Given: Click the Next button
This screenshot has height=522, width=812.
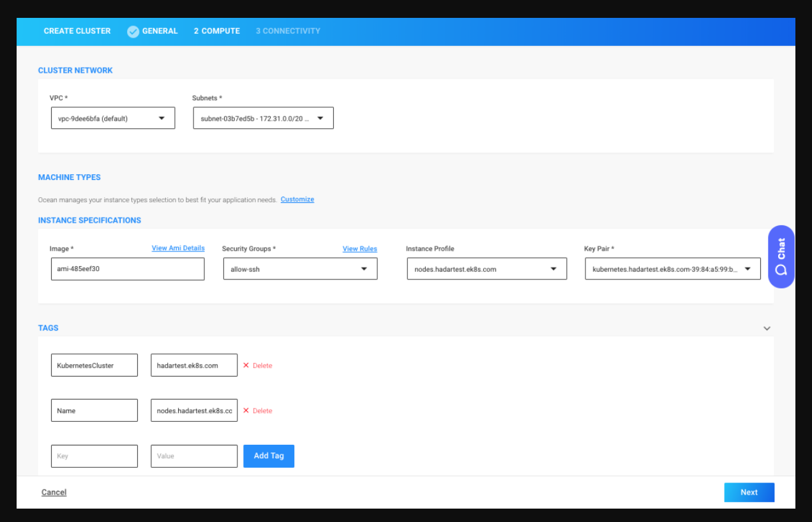Looking at the screenshot, I should tap(749, 493).
